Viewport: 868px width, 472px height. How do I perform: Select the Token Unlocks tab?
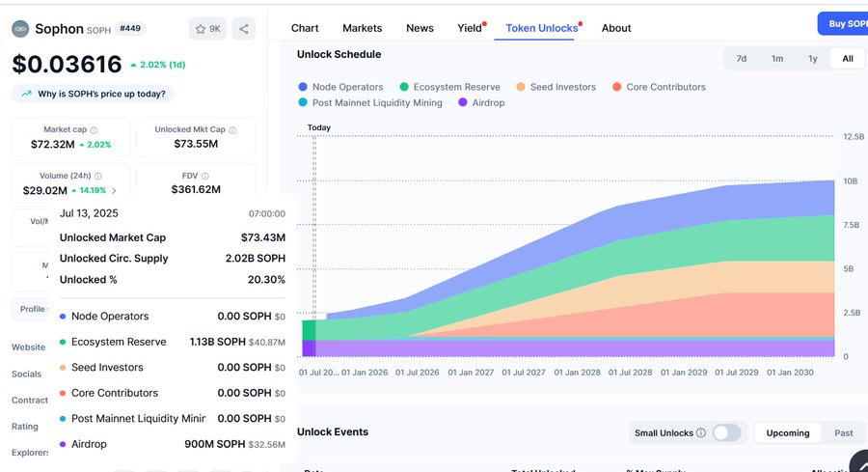(x=542, y=28)
